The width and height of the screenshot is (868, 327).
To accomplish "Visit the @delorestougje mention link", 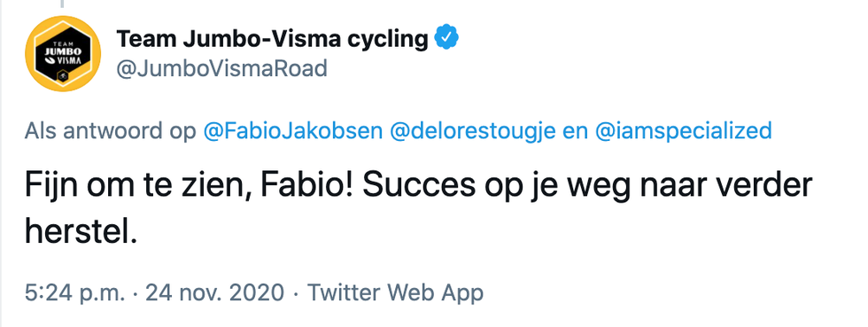I will (x=472, y=132).
